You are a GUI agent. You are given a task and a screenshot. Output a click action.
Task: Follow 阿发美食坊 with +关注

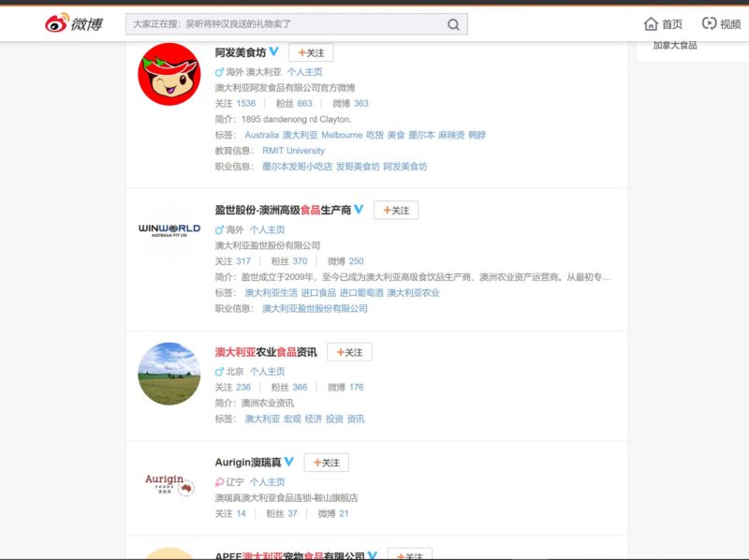(311, 52)
